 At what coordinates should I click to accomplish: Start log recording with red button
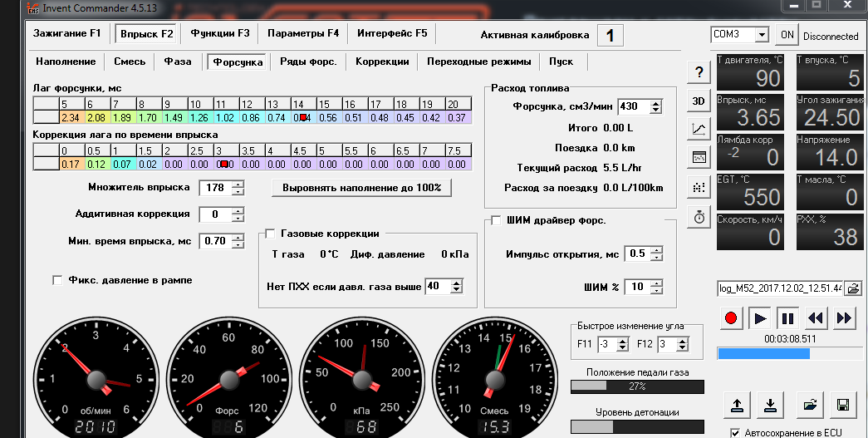coord(731,318)
